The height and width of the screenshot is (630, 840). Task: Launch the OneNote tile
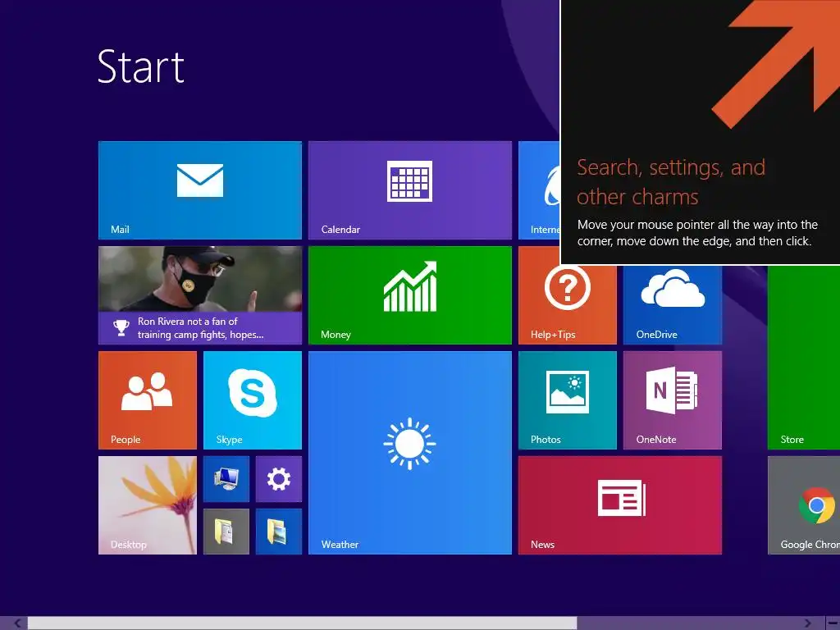[x=673, y=400]
